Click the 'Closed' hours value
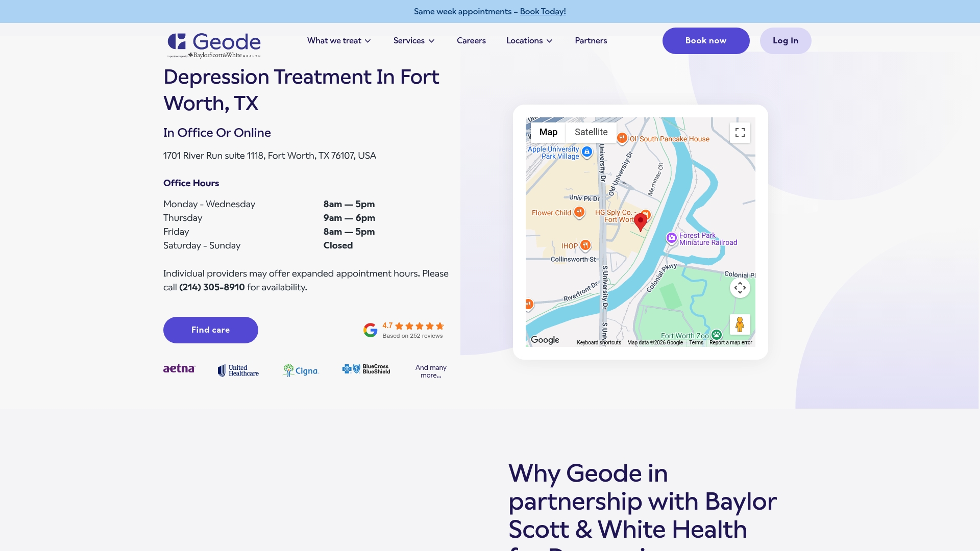980x551 pixels. pyautogui.click(x=338, y=245)
